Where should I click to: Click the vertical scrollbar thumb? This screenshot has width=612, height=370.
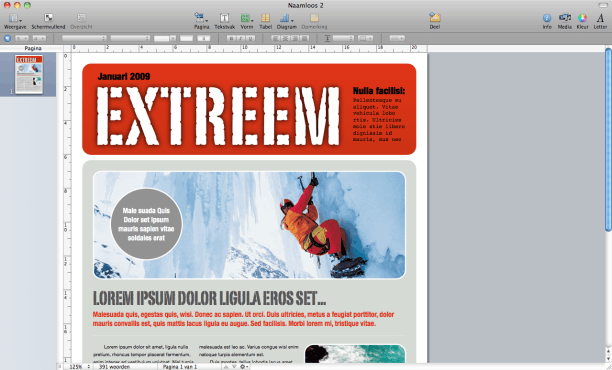[608, 139]
